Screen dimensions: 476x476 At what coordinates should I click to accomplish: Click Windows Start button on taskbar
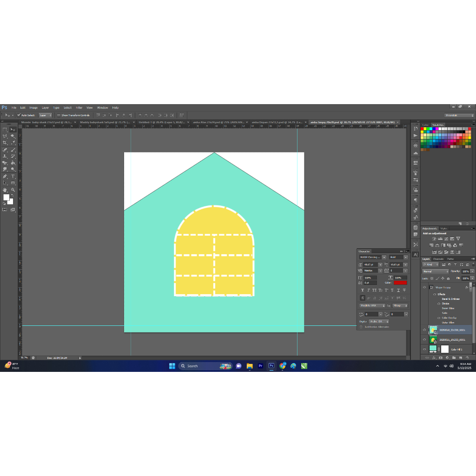[172, 366]
